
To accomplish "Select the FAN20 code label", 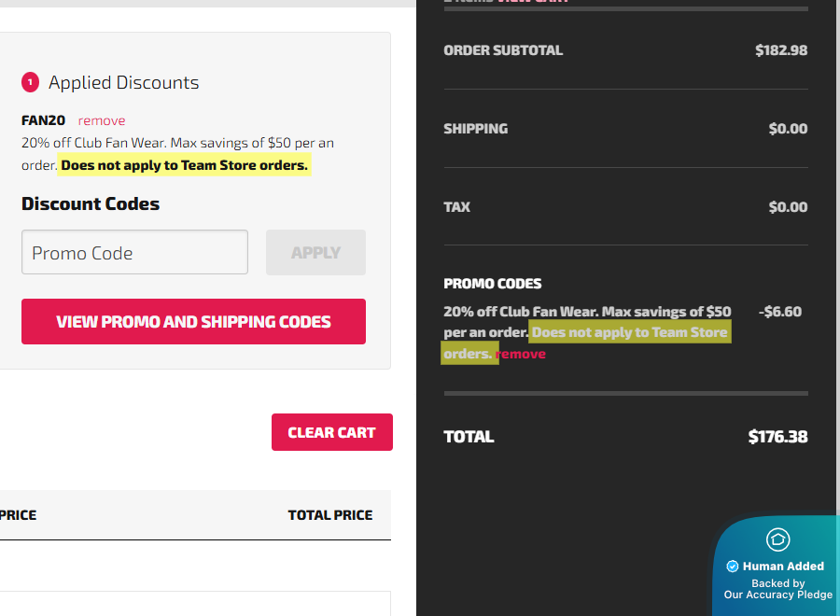I will pos(43,120).
